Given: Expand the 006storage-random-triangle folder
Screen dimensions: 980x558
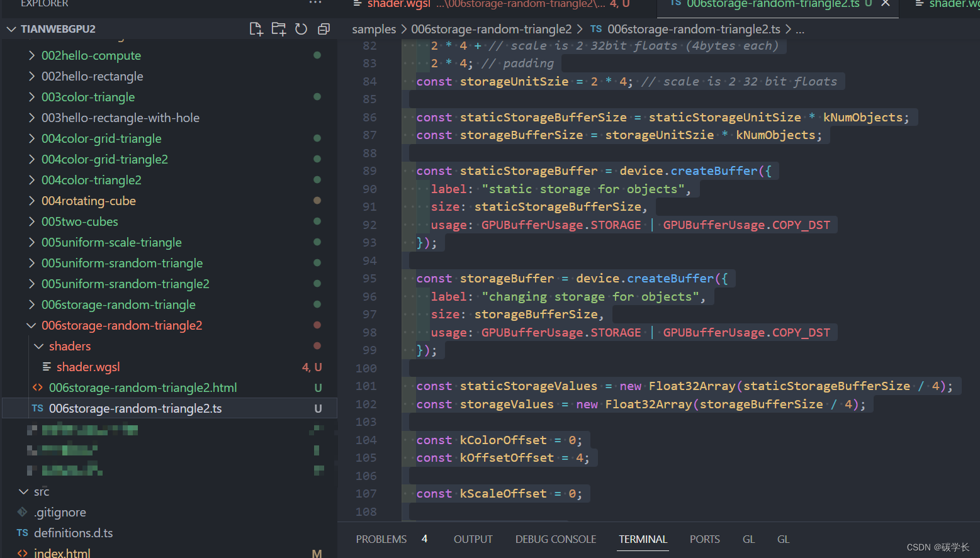Looking at the screenshot, I should [x=31, y=304].
